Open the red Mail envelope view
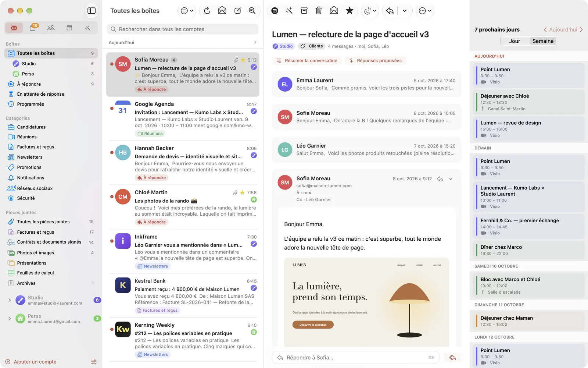Viewport: 588px width, 368px height. (x=14, y=28)
